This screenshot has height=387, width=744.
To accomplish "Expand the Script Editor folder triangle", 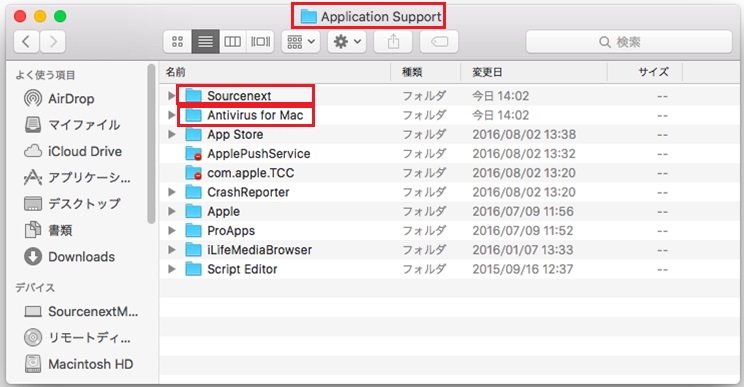I will [x=171, y=269].
